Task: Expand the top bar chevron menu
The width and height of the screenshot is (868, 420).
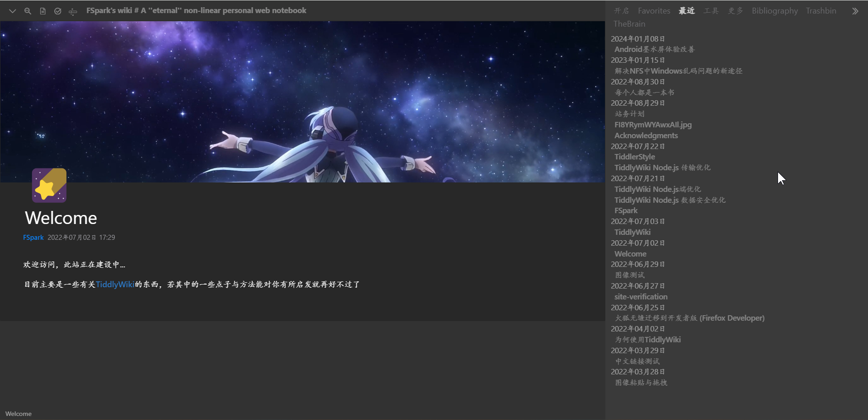Action: click(x=12, y=11)
